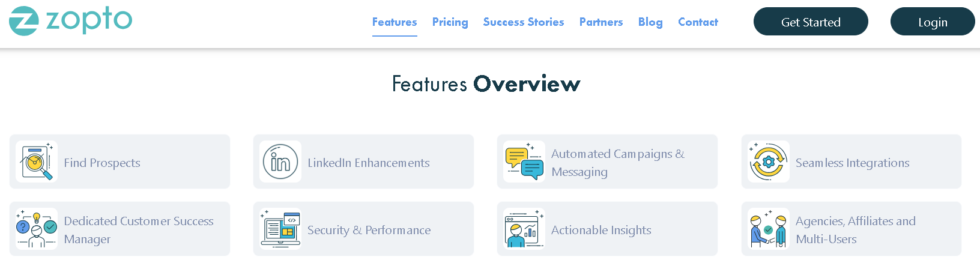Click the Dedicated Customer Success Manager icon
The height and width of the screenshot is (263, 980).
(37, 229)
